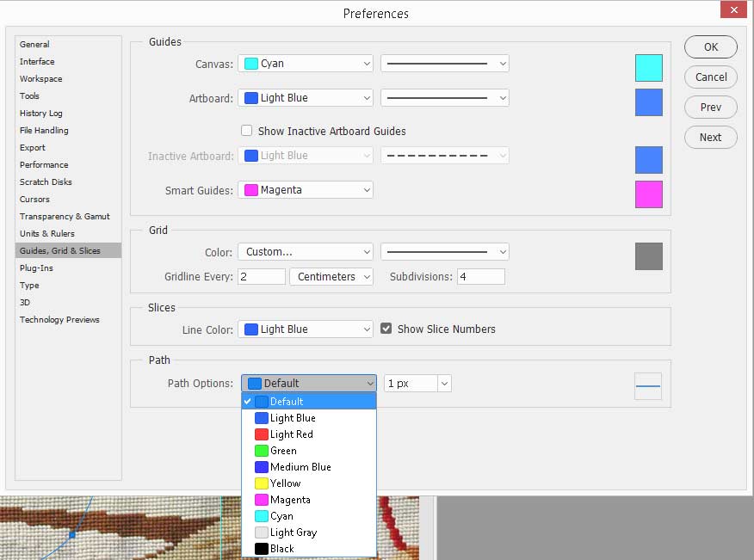Click the magenta Smart Guides color swatch
This screenshot has height=560, width=754.
pyautogui.click(x=649, y=194)
